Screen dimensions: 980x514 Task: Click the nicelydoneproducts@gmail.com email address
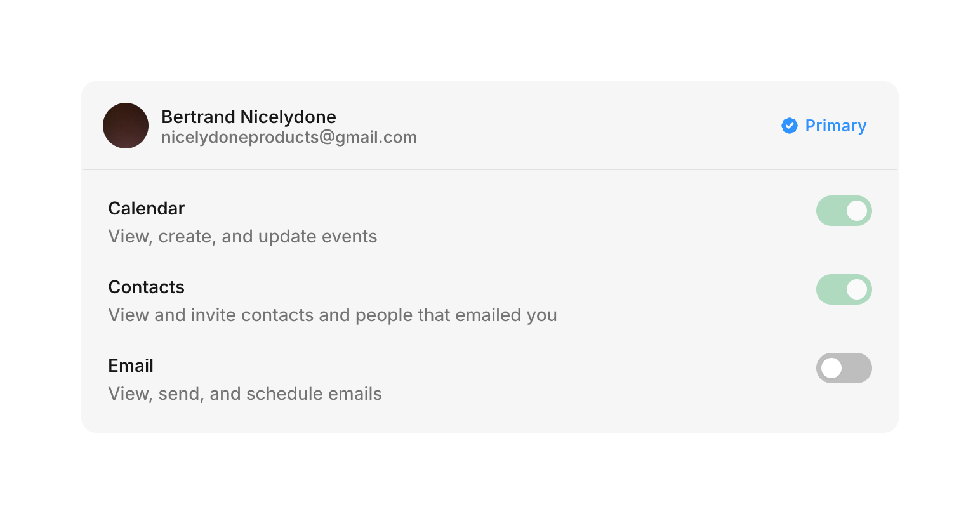pyautogui.click(x=289, y=137)
